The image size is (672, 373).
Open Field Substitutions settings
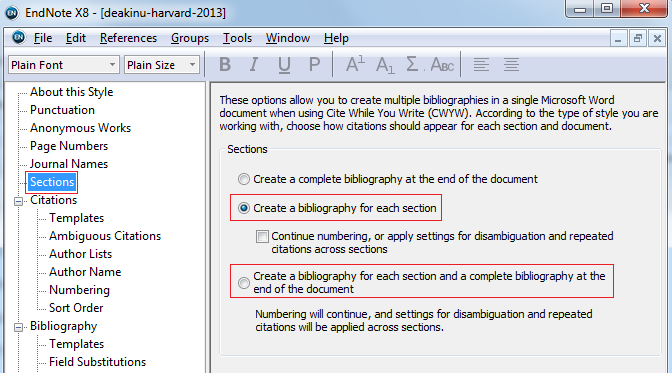pyautogui.click(x=97, y=362)
